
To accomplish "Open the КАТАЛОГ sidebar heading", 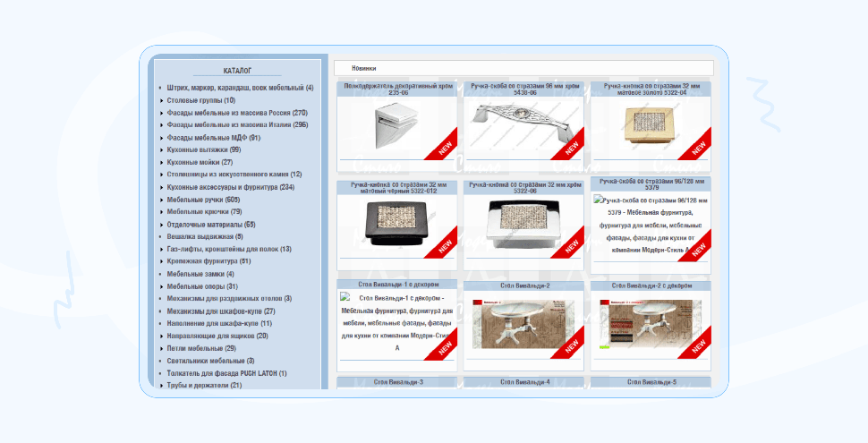I will click(237, 71).
